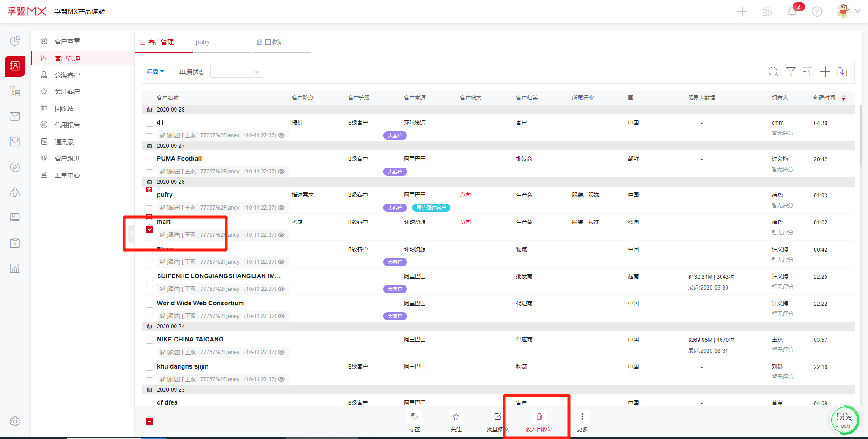
Task: Click the 标签 tag button
Action: click(414, 422)
